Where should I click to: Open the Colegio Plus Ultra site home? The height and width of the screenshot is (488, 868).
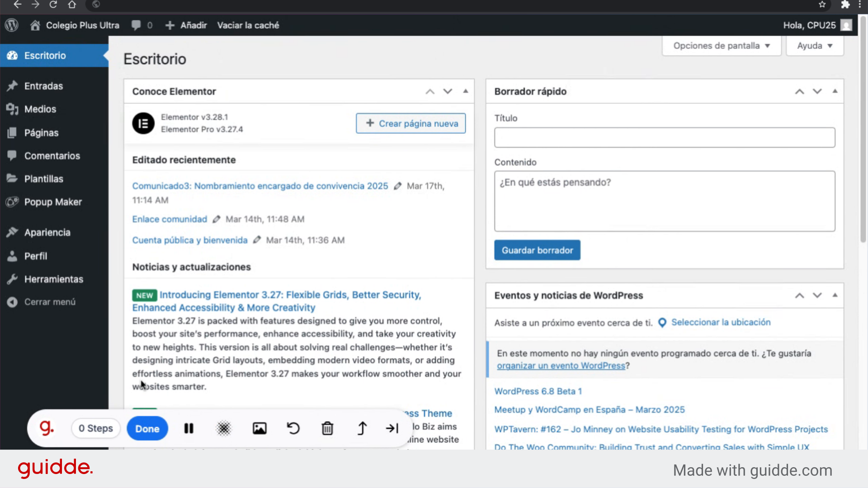pyautogui.click(x=75, y=25)
